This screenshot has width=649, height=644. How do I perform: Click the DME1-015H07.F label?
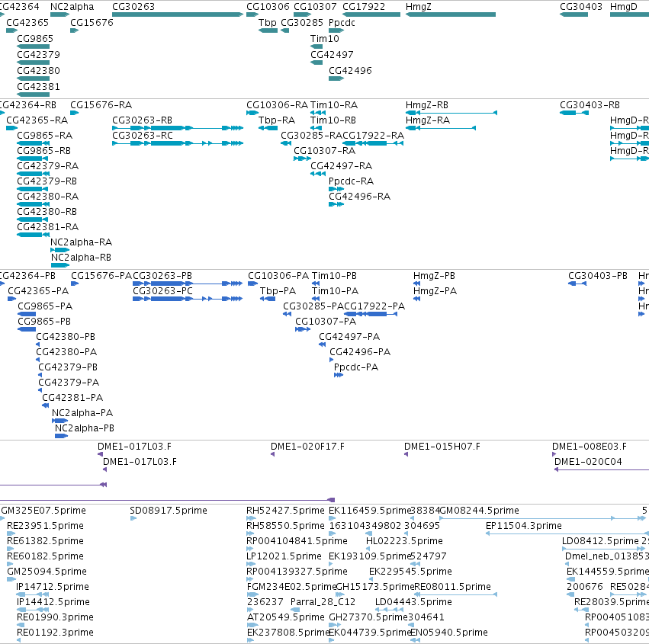[x=442, y=447]
